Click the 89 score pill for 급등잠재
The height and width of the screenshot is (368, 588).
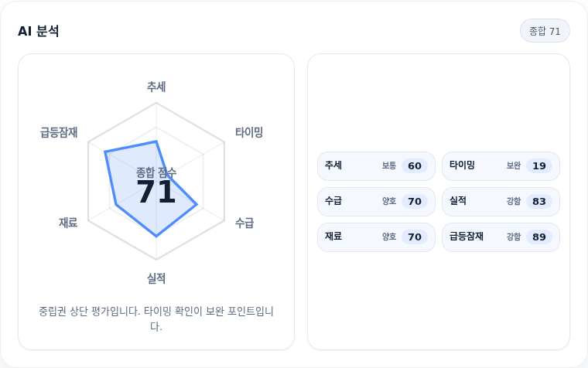[539, 237]
